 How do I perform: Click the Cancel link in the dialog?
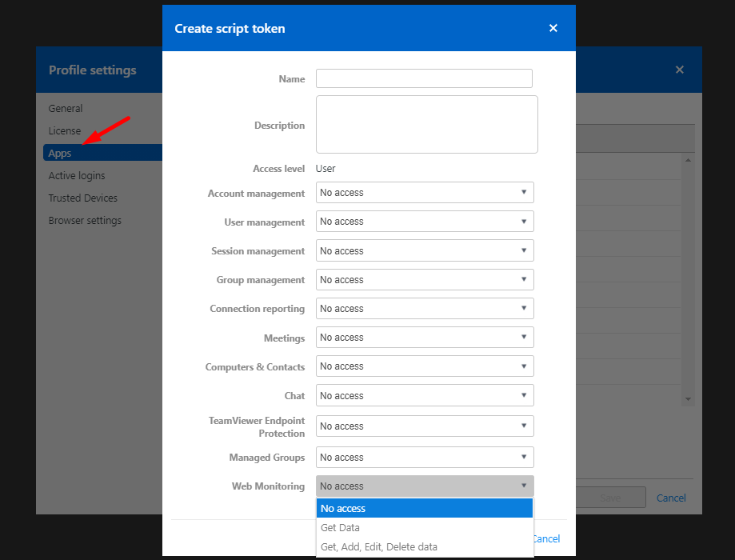(546, 538)
